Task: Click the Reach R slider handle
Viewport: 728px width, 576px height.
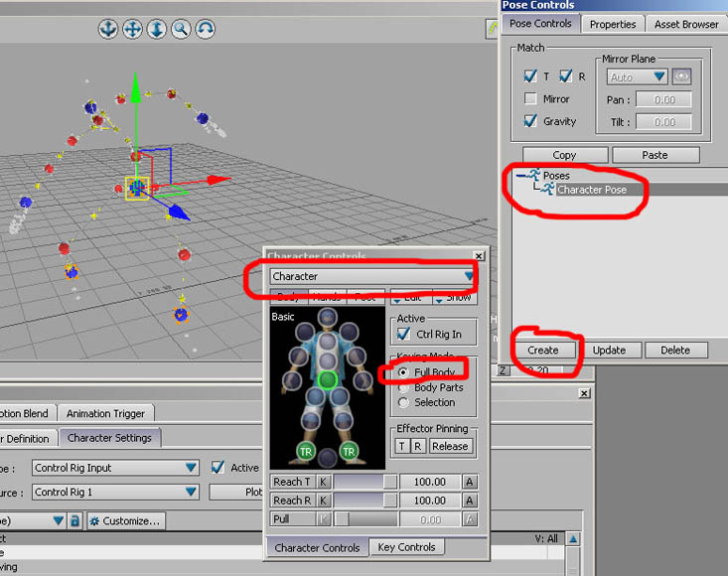Action: pos(390,501)
